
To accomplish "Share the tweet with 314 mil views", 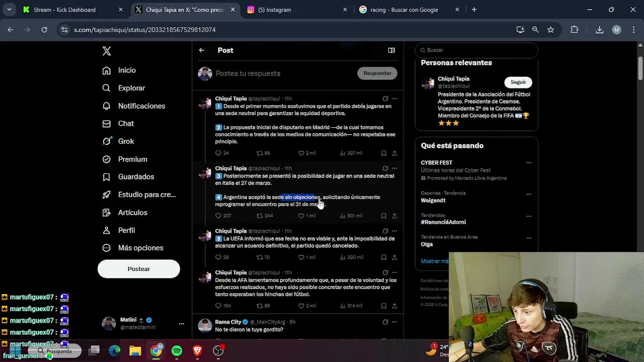I will [x=394, y=306].
